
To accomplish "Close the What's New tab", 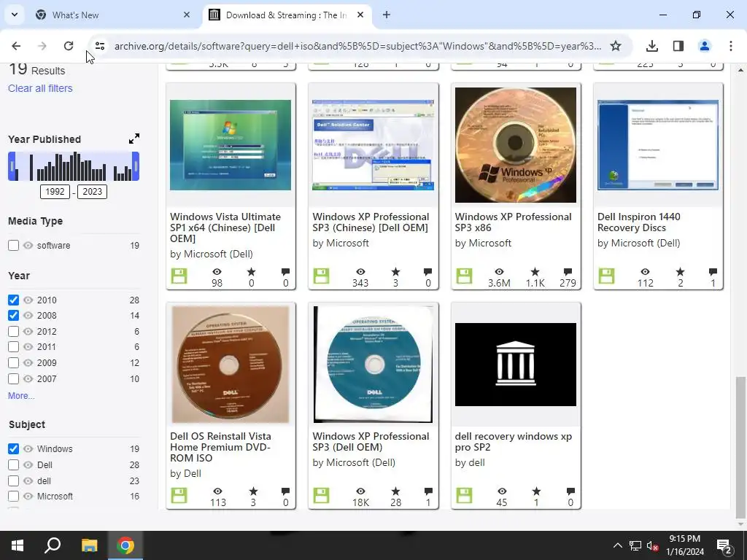I will click(187, 15).
